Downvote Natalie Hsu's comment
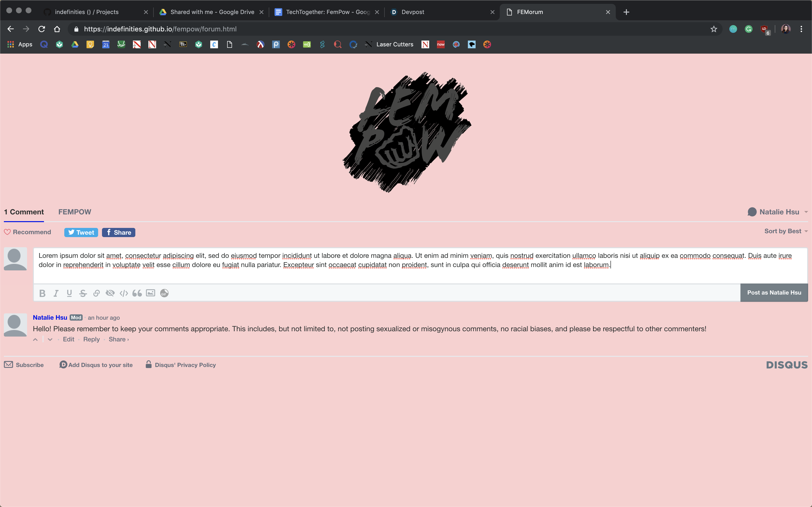This screenshot has width=812, height=507. tap(50, 339)
